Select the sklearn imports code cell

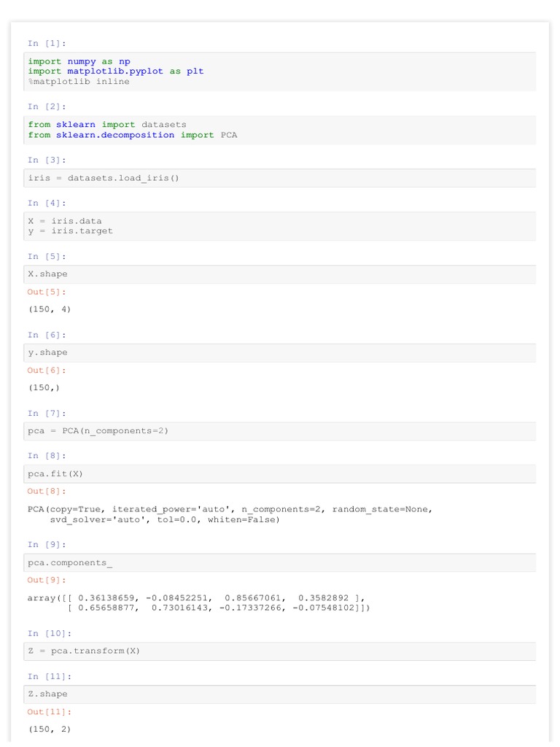click(280, 130)
